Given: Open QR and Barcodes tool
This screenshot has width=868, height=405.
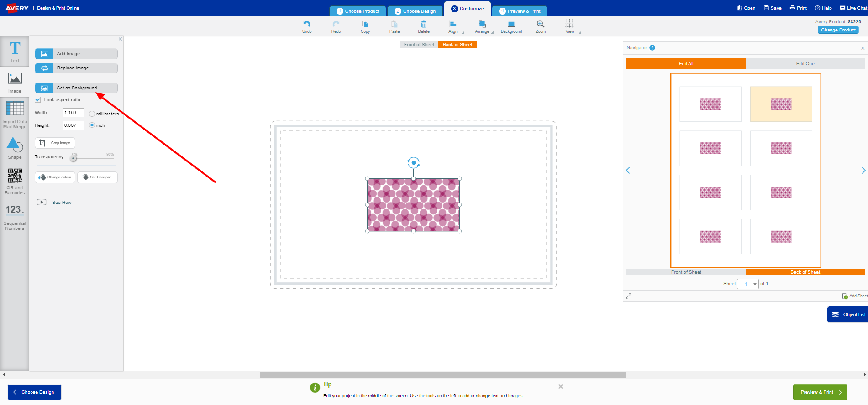Looking at the screenshot, I should pyautogui.click(x=15, y=181).
